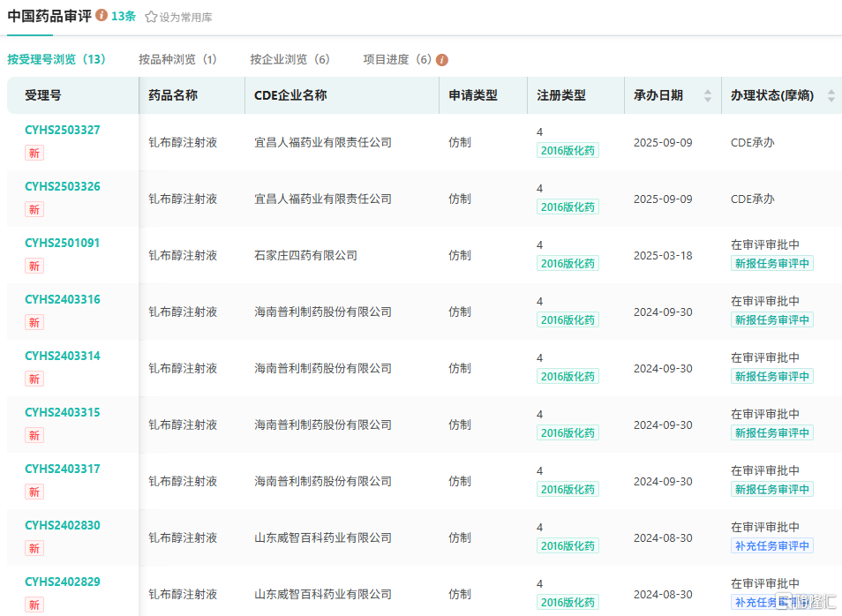The height and width of the screenshot is (616, 842).
Task: Click date 2024-08-30 in CYHS2402830 row
Action: [x=663, y=537]
